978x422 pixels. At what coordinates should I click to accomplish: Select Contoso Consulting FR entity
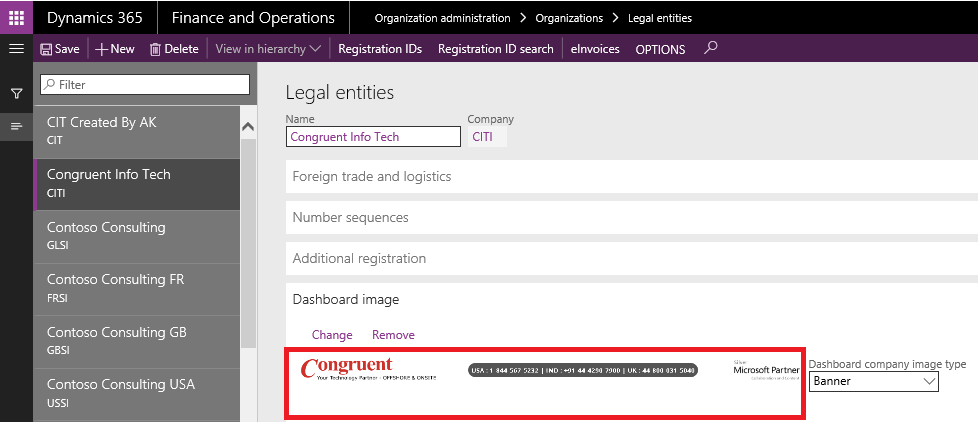tap(137, 289)
